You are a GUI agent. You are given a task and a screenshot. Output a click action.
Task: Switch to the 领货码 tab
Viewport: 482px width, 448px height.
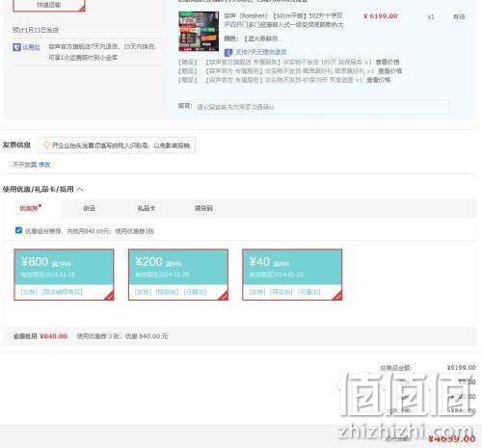coord(203,208)
